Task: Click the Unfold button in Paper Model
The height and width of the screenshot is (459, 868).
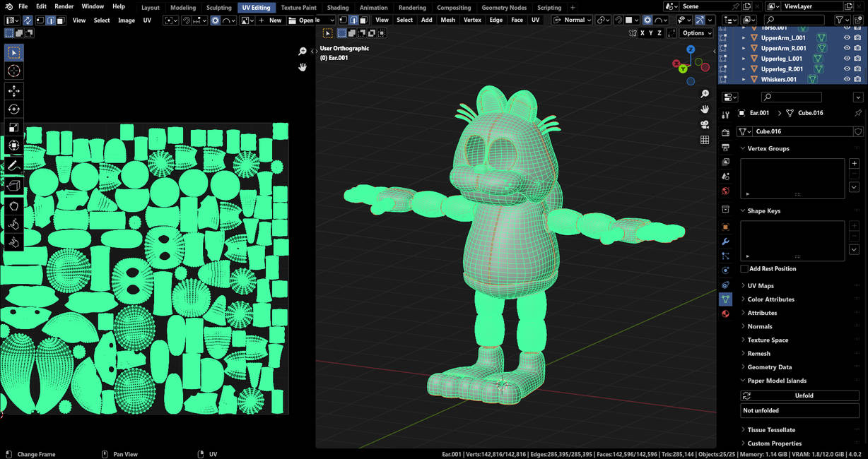Action: [799, 396]
